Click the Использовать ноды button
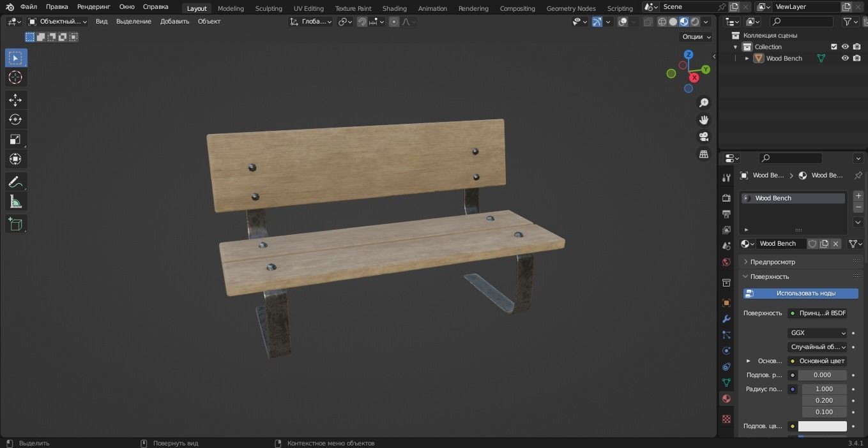 801,294
